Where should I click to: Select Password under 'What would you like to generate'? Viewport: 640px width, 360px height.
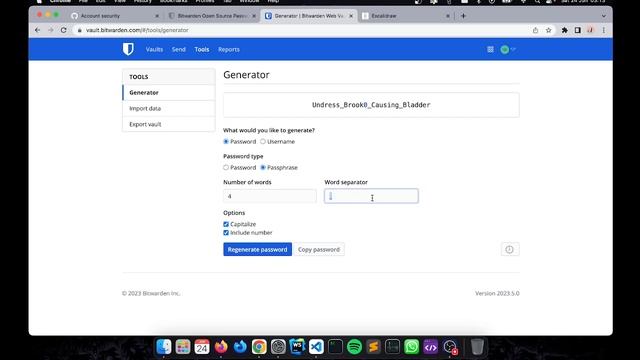tap(226, 142)
